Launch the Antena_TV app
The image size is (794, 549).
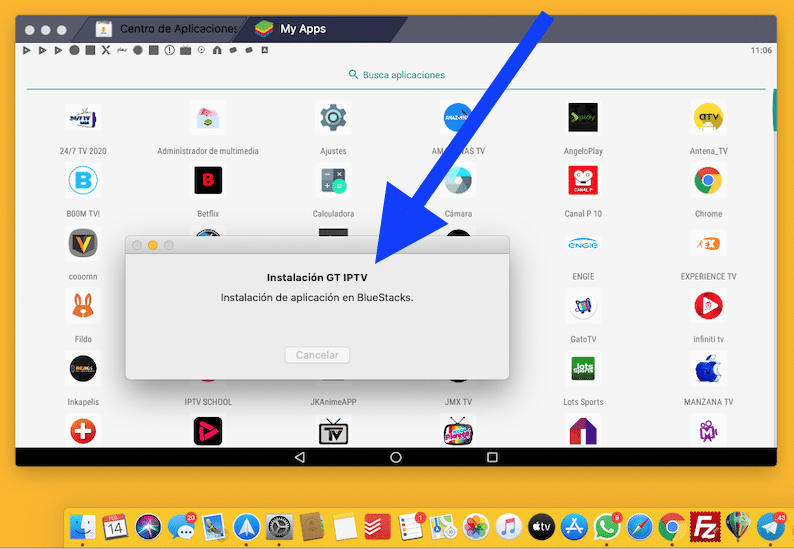click(708, 118)
